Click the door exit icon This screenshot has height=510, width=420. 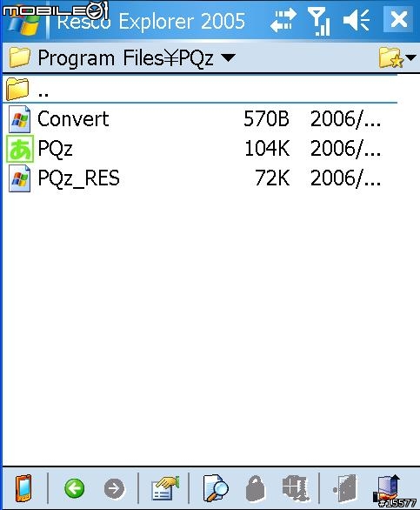tap(345, 488)
